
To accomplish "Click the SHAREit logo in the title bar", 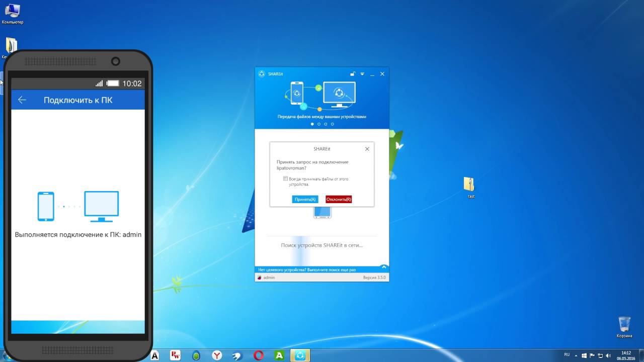I will pos(262,74).
